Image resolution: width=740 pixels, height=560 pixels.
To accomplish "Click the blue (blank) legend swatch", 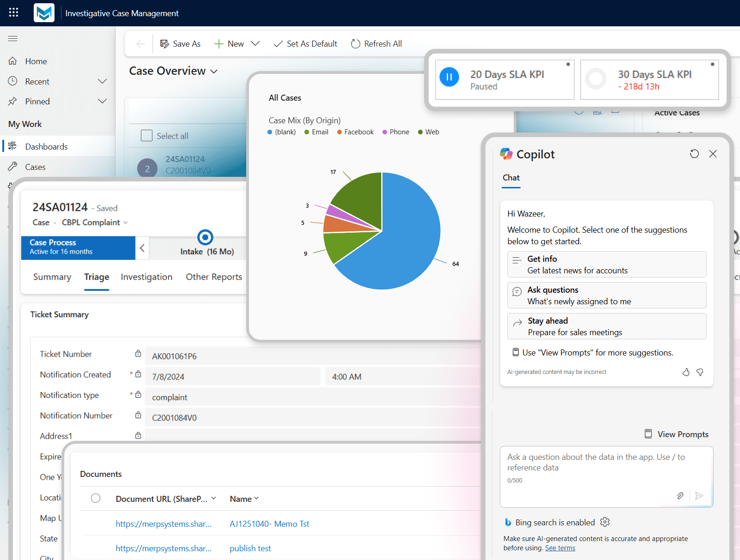I will point(270,132).
